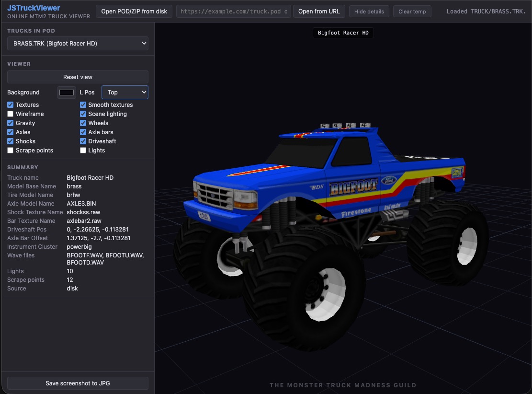
Task: Click the Loaded TRUCK/BRASS.TRK status text
Action: 486,12
